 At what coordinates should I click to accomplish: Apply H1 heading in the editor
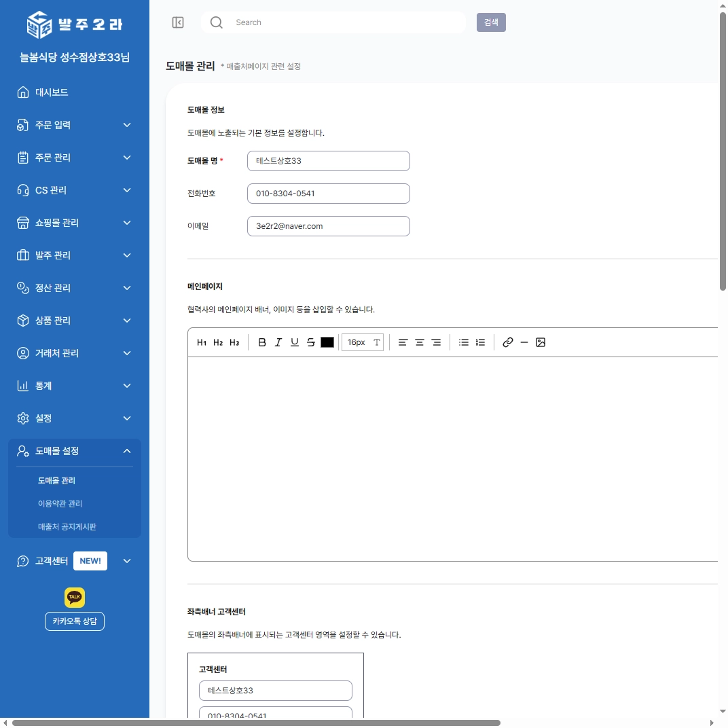[202, 342]
